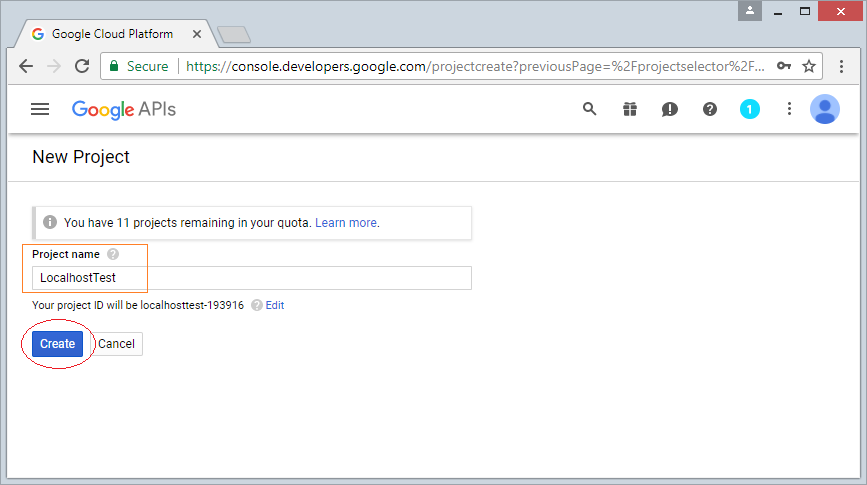
Task: Click the gift free trial icon
Action: pyautogui.click(x=630, y=109)
